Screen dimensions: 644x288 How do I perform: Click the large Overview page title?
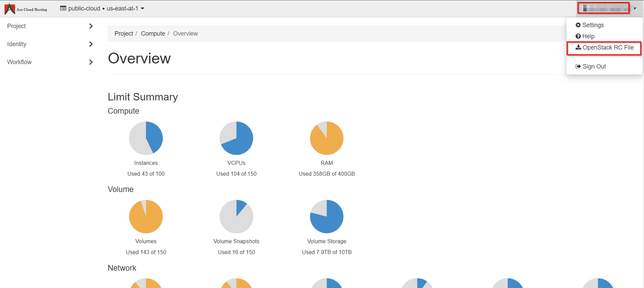coord(139,58)
